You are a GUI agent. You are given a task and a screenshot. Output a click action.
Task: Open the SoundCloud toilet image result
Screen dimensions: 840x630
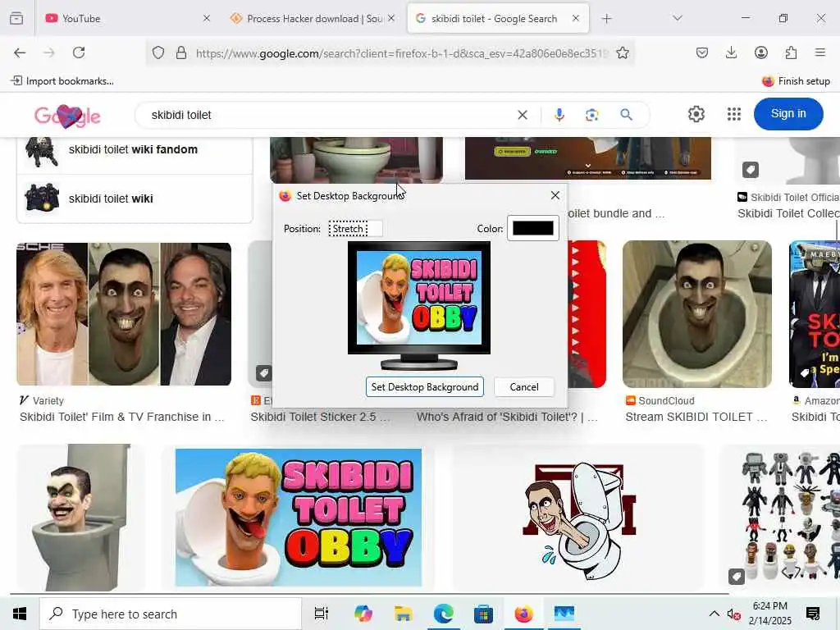(x=697, y=314)
